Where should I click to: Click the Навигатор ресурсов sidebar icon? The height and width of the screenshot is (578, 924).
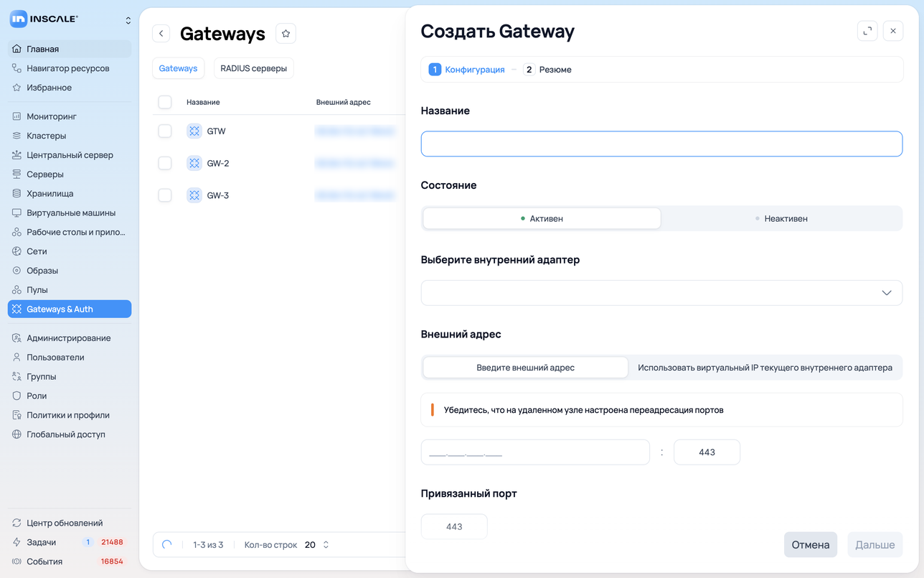[17, 68]
